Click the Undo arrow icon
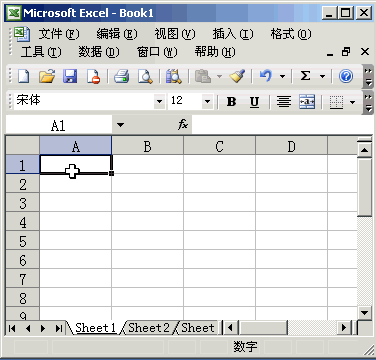Screen dimensions: 376x360 [x=266, y=76]
